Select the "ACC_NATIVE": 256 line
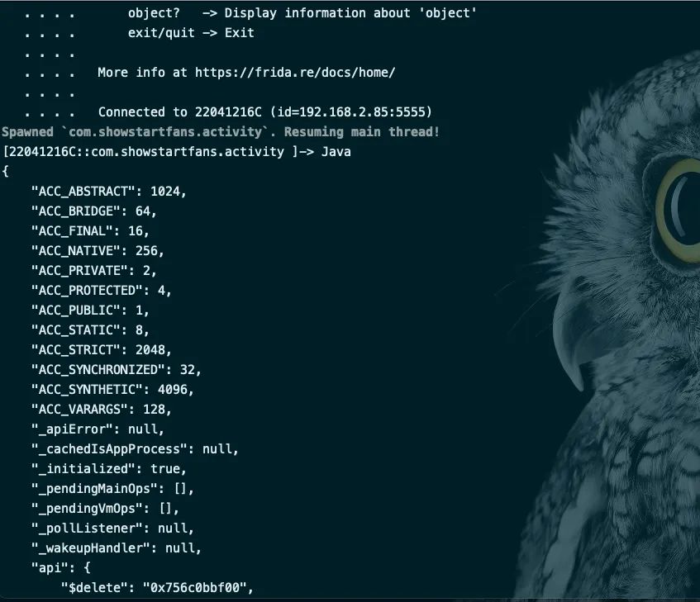 (x=98, y=250)
